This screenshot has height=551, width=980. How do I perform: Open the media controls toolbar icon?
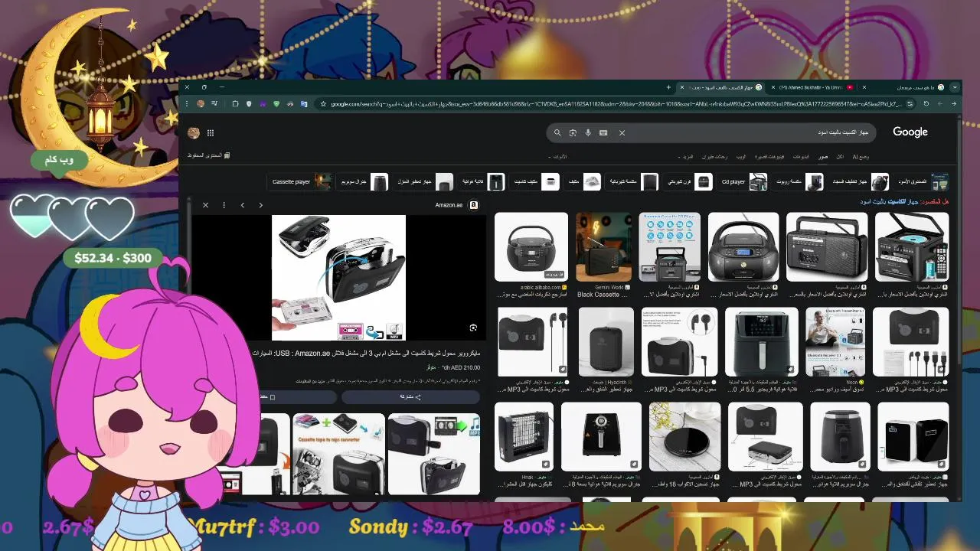pyautogui.click(x=214, y=104)
